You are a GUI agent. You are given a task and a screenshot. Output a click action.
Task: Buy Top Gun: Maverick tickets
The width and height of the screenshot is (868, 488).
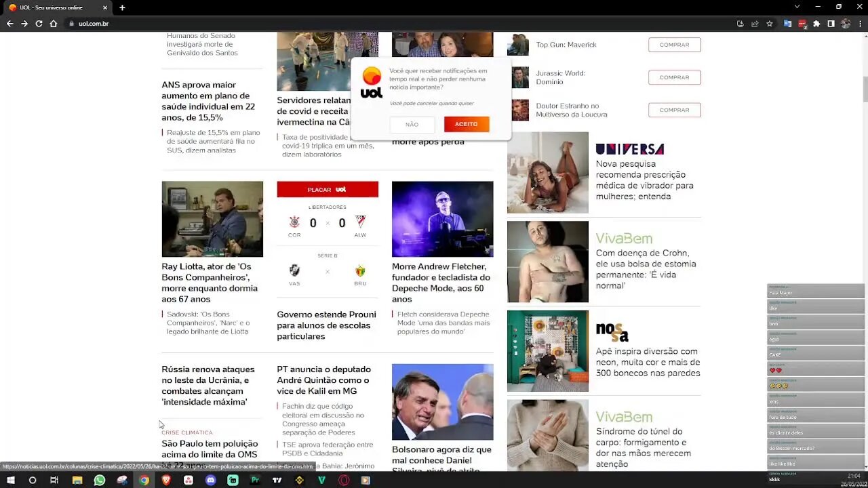(x=674, y=45)
